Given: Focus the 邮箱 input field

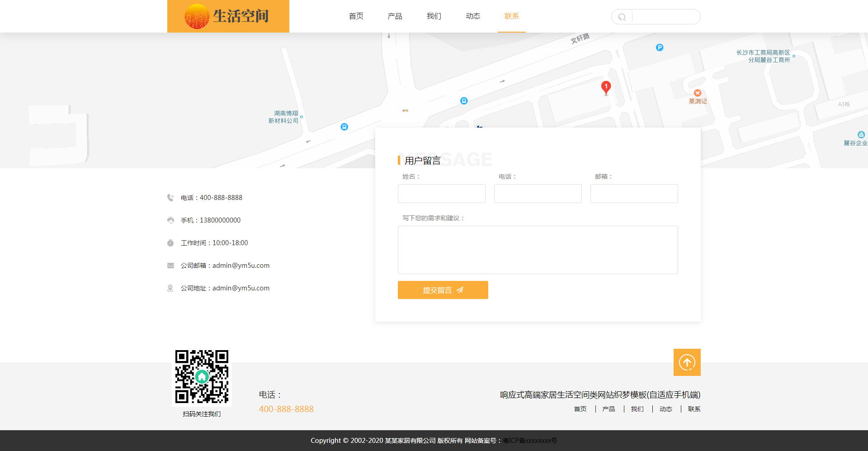Looking at the screenshot, I should pos(634,194).
